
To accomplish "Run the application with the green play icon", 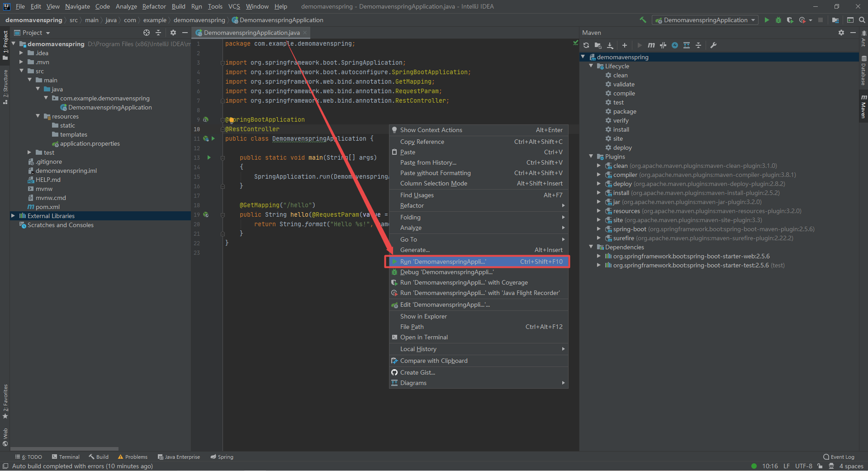I will (x=767, y=20).
